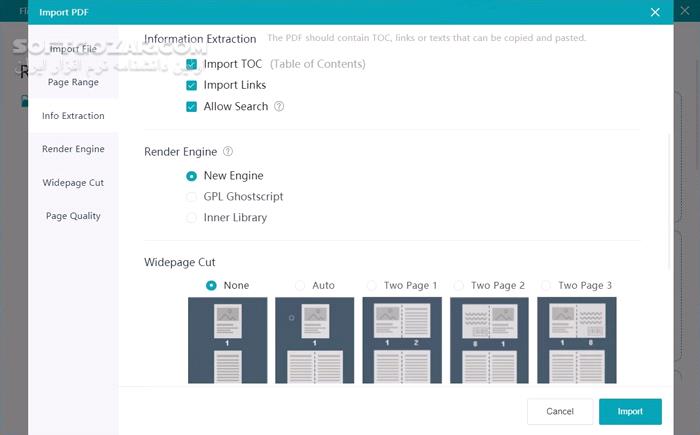Select Two Page 1 radio button
Viewport: 700px width, 435px height.
(x=372, y=285)
